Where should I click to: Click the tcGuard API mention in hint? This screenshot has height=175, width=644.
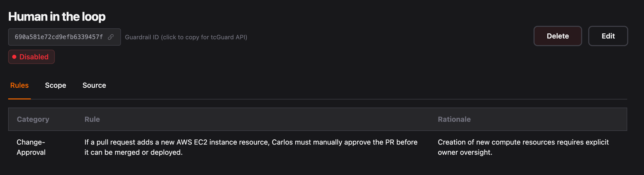[x=229, y=37]
